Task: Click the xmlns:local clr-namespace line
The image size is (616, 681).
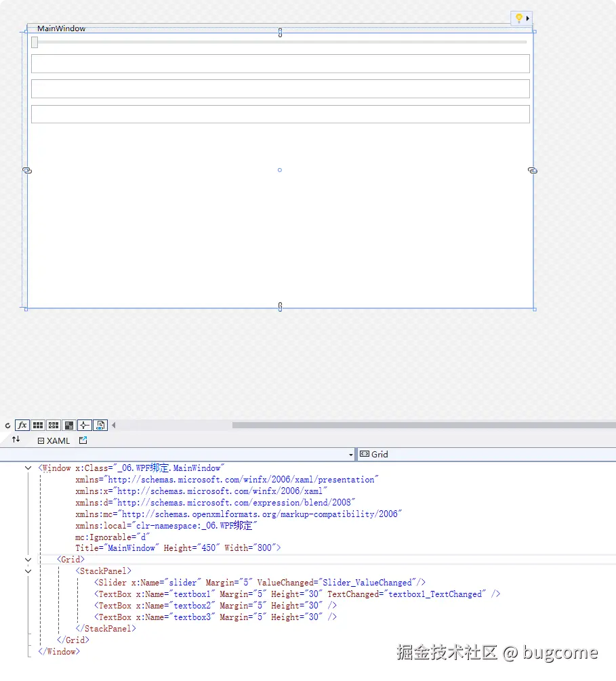Action: (167, 526)
